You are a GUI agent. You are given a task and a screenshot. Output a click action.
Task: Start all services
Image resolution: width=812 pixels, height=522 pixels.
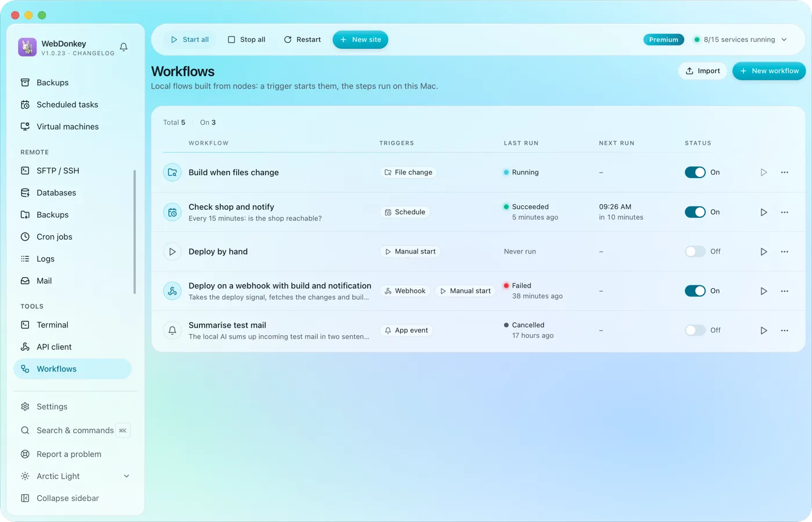[x=190, y=39]
